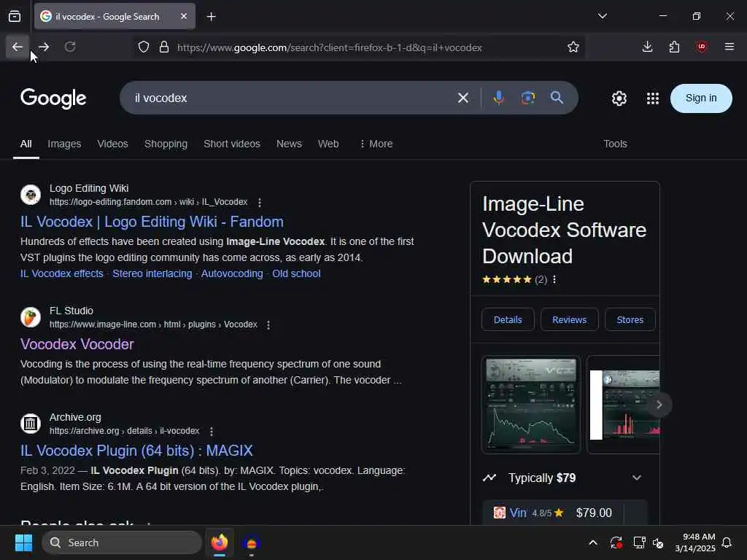Switch to the News tab
This screenshot has width=747, height=560.
[289, 144]
